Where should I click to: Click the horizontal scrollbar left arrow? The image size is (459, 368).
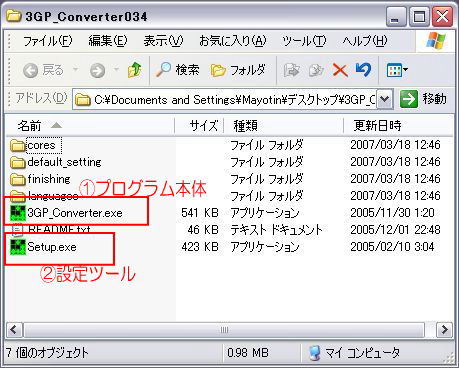14,330
